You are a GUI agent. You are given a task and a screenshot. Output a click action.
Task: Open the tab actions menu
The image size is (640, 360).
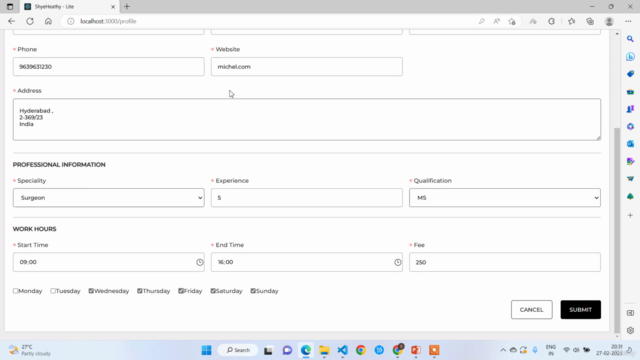point(10,7)
